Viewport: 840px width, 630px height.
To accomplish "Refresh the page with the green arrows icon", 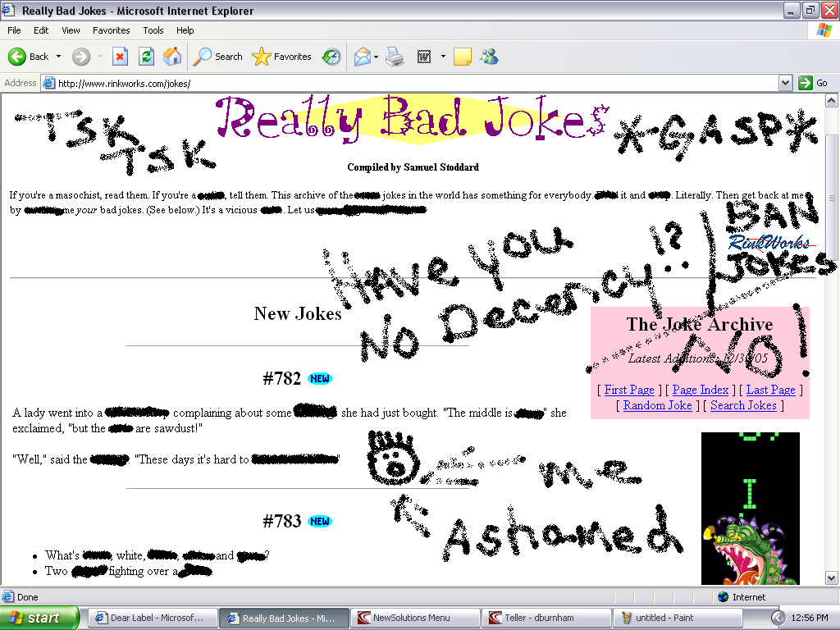I will click(146, 57).
